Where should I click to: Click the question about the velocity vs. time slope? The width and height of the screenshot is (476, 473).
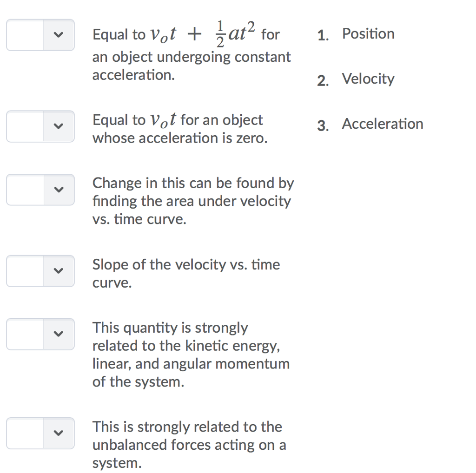pyautogui.click(x=186, y=273)
